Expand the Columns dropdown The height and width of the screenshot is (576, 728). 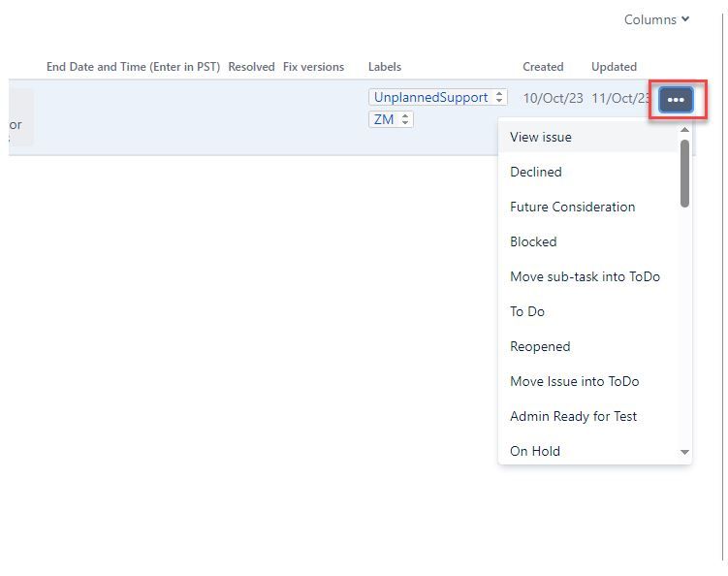click(656, 19)
